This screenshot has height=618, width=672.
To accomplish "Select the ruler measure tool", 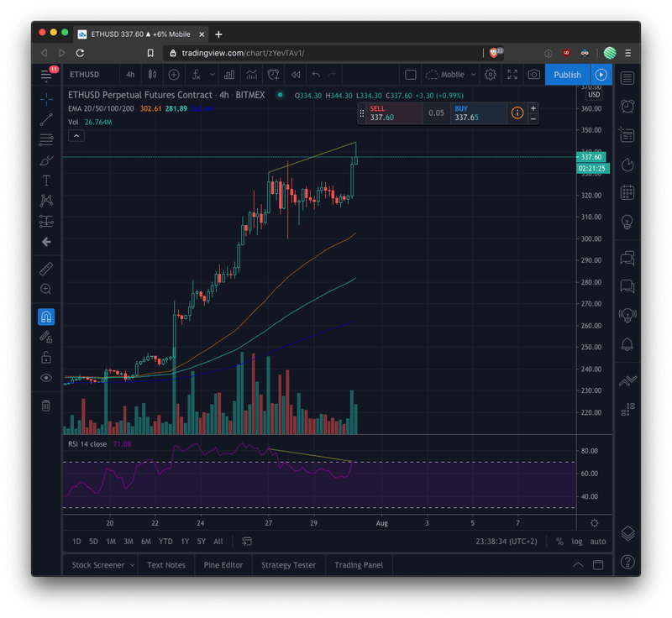I will (46, 269).
